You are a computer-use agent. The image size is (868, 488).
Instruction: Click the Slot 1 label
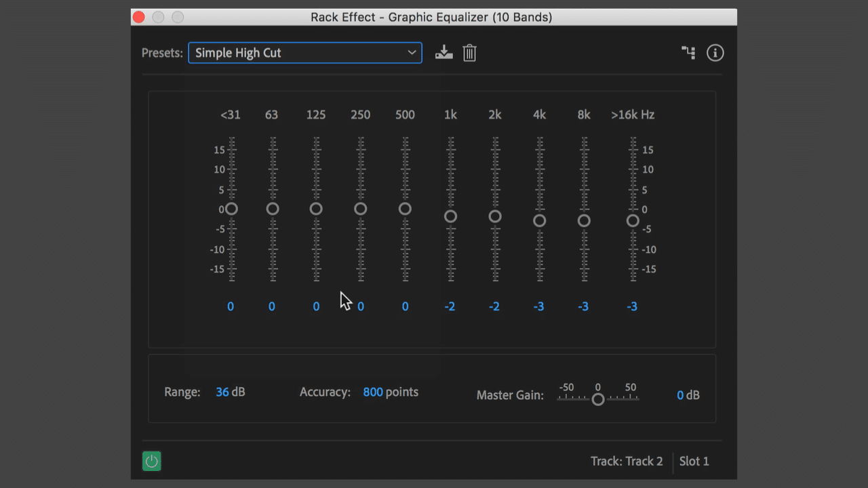click(694, 462)
